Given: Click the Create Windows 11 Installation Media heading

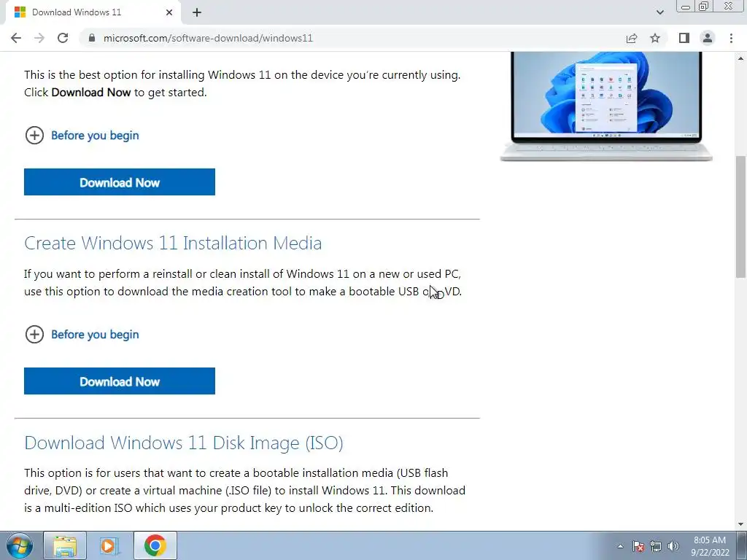Looking at the screenshot, I should (173, 244).
